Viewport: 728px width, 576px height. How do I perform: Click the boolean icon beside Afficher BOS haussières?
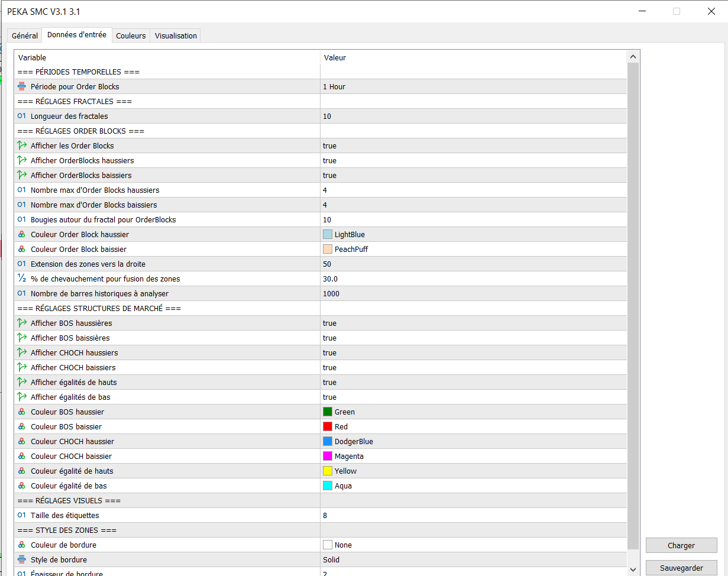[22, 323]
